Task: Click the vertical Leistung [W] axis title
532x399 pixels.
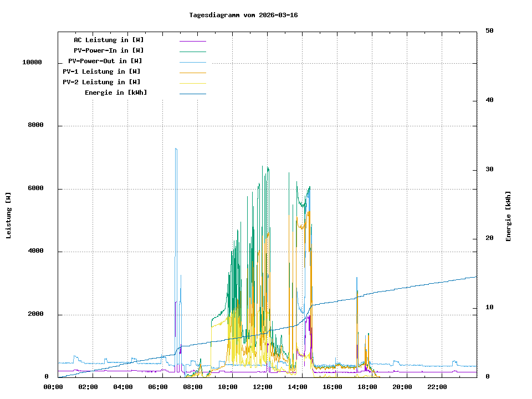Action: (x=9, y=216)
